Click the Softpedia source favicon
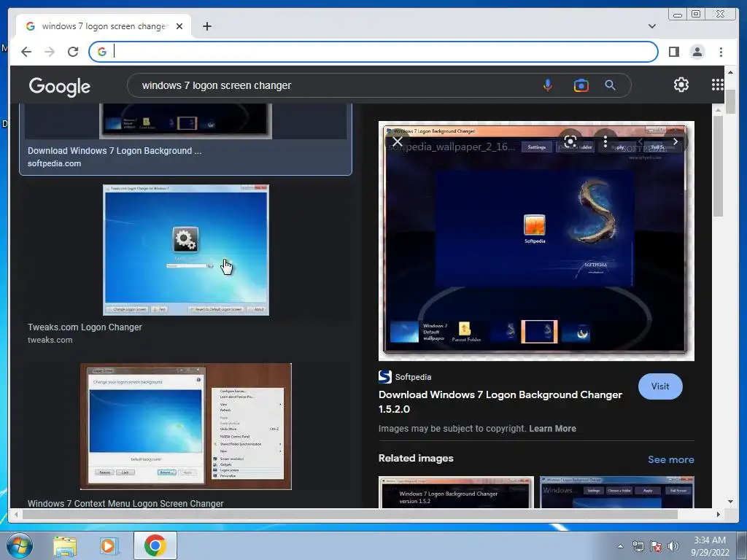 pos(385,377)
